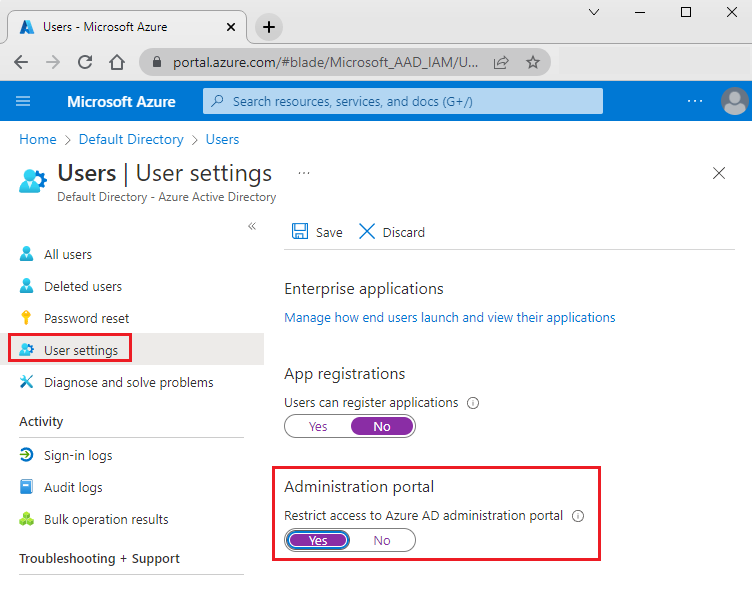Image resolution: width=752 pixels, height=594 pixels.
Task: Close the Users - Microsoft Azure tab
Action: coord(231,27)
